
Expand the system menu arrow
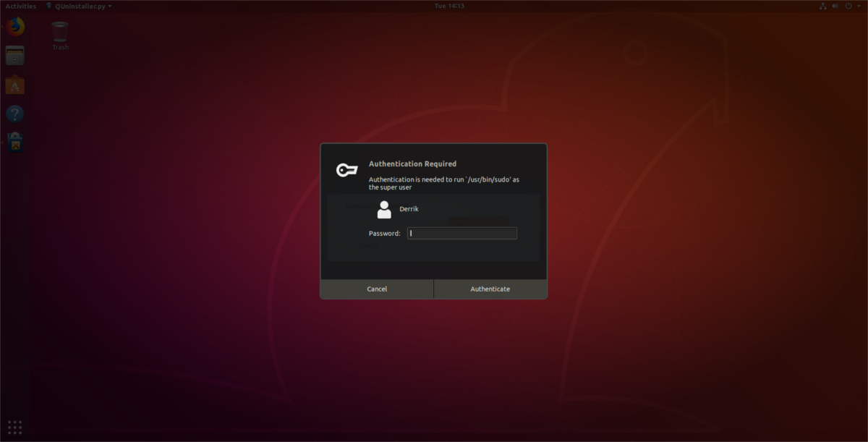pos(859,6)
